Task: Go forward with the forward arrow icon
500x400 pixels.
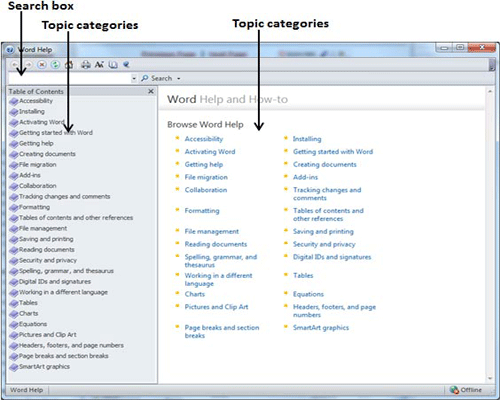Action: [29, 65]
